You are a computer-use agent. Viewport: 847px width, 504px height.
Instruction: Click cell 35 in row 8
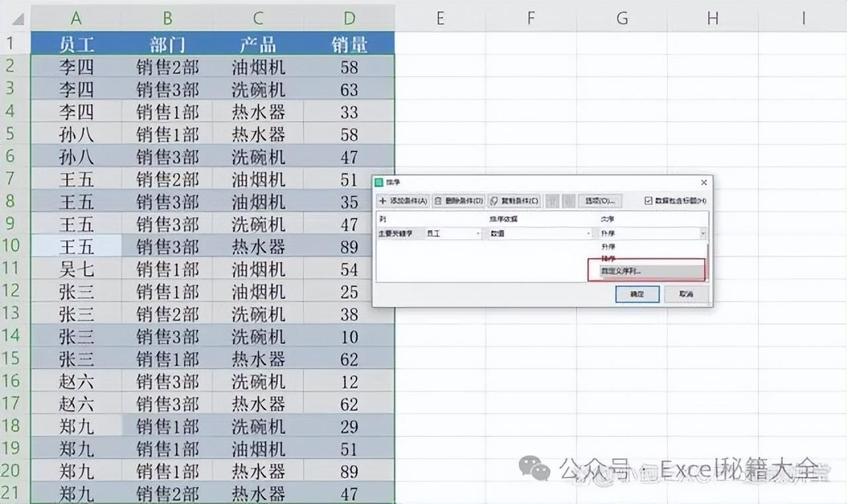[349, 201]
